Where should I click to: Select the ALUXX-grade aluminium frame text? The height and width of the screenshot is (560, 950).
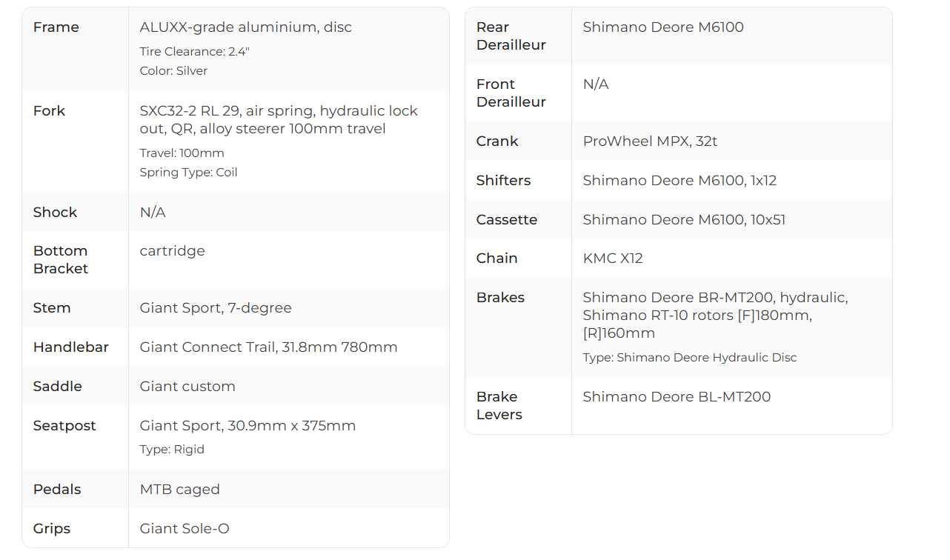click(x=245, y=27)
